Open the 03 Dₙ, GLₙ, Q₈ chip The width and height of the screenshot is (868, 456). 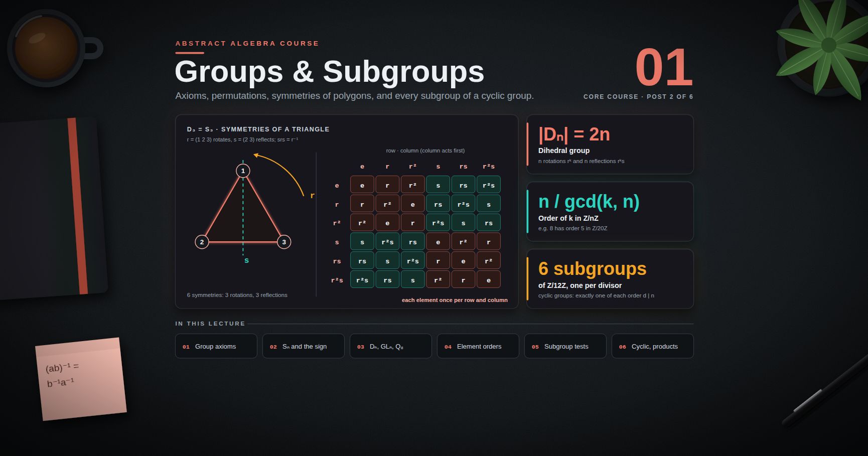391,346
